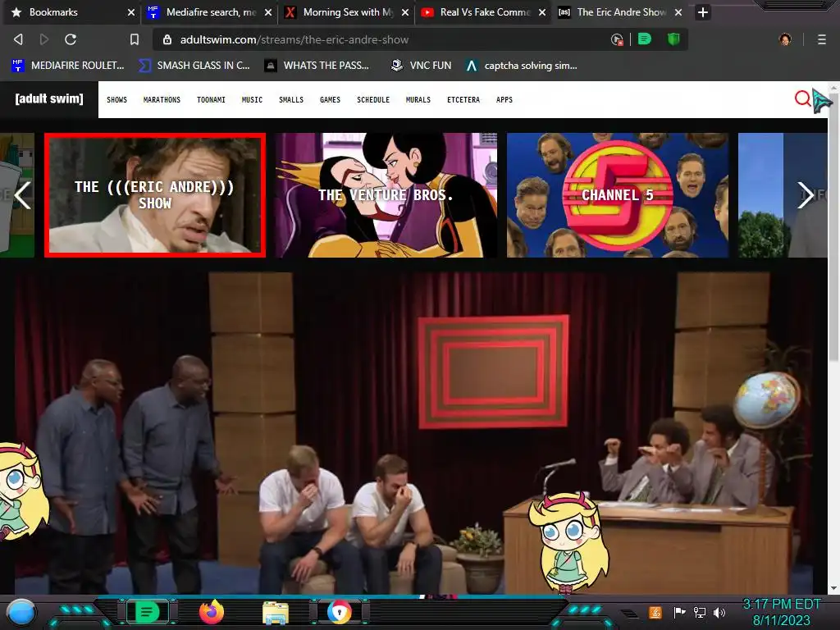Viewport: 840px width, 630px height.
Task: Select The Venture Bros. stream thumbnail
Action: pos(386,195)
